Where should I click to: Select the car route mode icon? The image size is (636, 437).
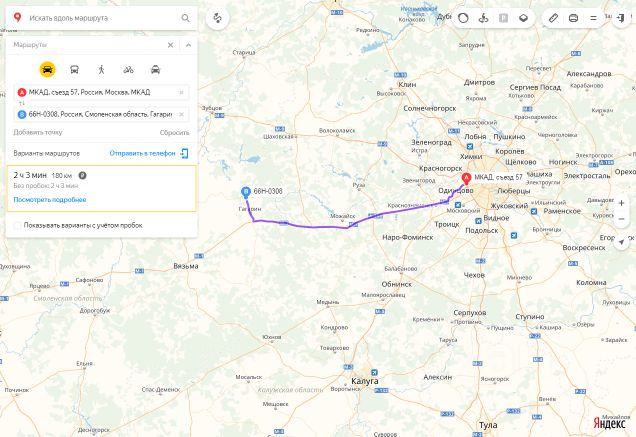[x=47, y=69]
